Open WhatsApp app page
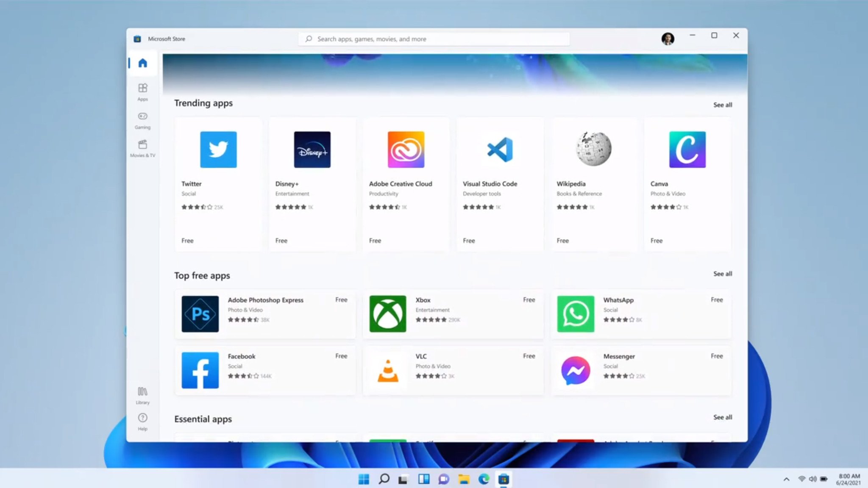Viewport: 868px width, 488px height. click(x=641, y=314)
